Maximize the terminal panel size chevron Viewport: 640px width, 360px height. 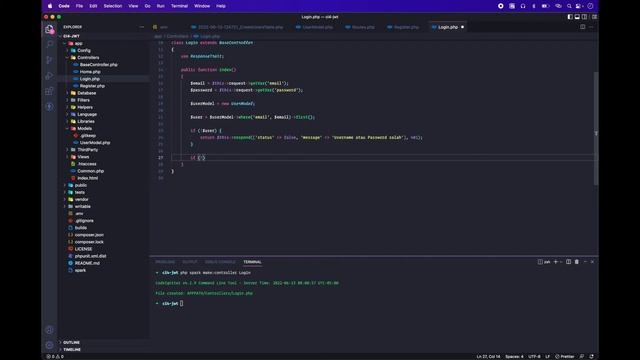tap(585, 262)
